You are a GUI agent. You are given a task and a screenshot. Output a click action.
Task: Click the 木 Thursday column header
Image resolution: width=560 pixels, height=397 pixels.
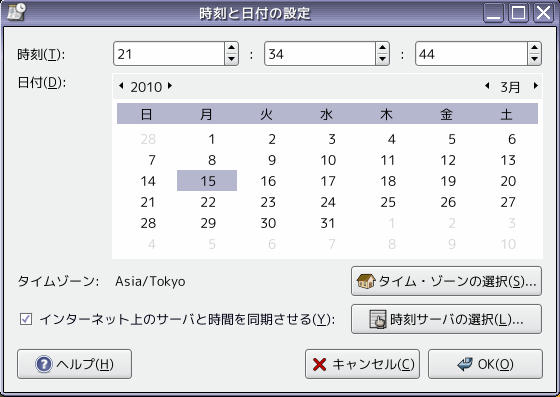(386, 114)
